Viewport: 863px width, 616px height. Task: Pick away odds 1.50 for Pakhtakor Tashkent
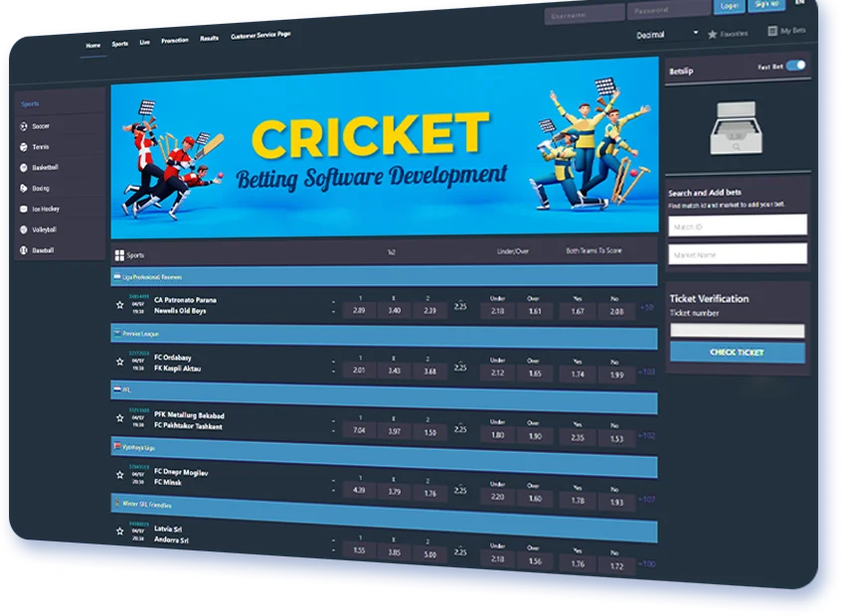coord(430,433)
